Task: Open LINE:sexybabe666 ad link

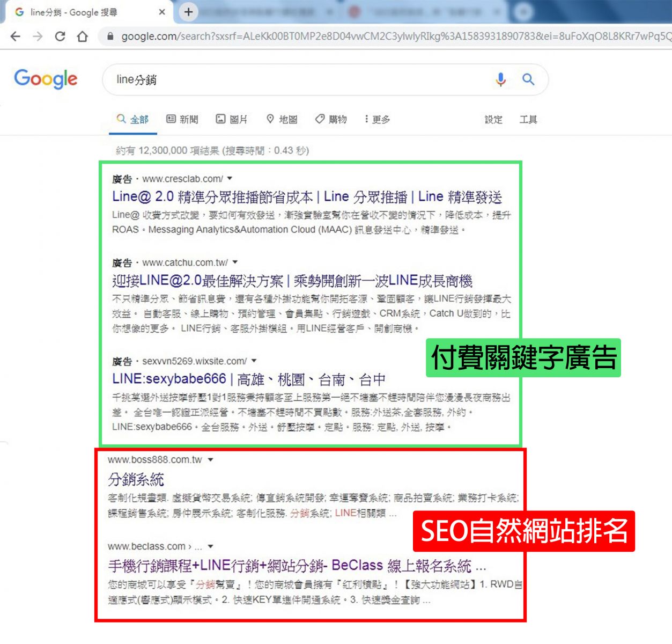Action: pos(249,379)
